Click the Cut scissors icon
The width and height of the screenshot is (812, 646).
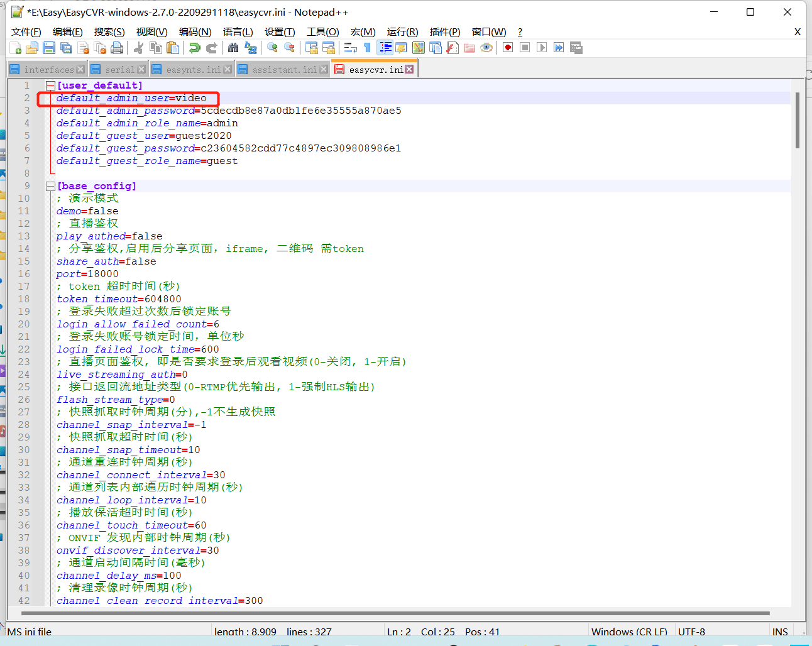139,48
